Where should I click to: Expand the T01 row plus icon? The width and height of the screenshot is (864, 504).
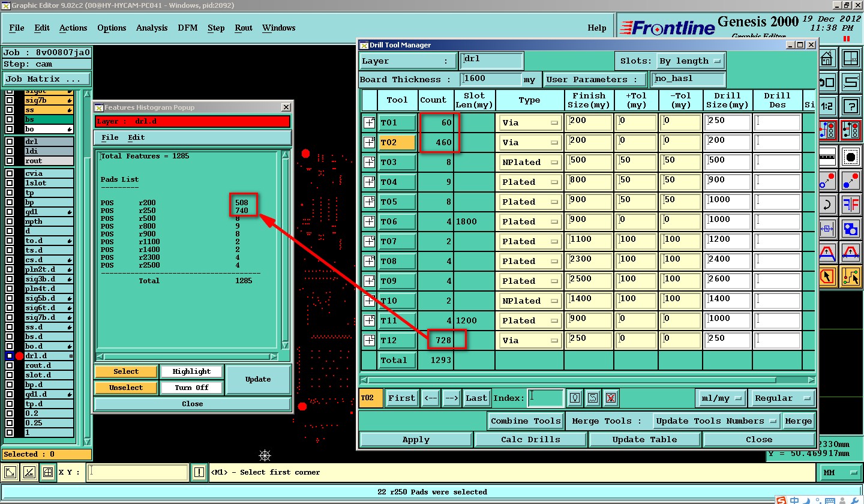(x=369, y=122)
